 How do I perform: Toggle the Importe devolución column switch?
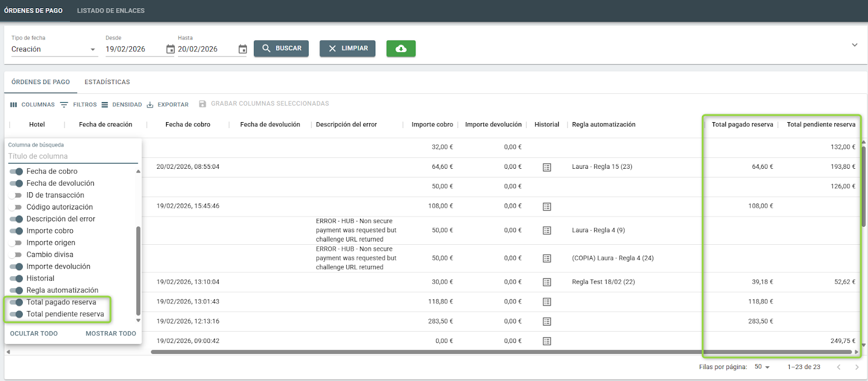coord(16,266)
